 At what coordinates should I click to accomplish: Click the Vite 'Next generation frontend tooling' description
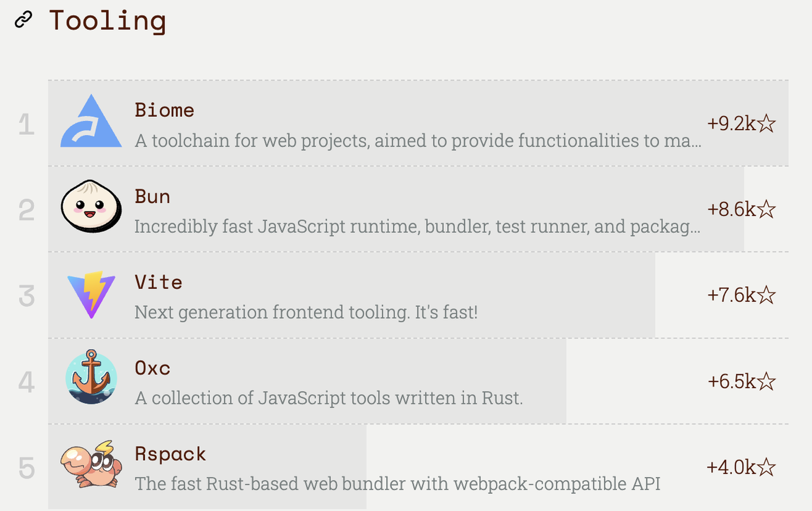click(x=306, y=312)
